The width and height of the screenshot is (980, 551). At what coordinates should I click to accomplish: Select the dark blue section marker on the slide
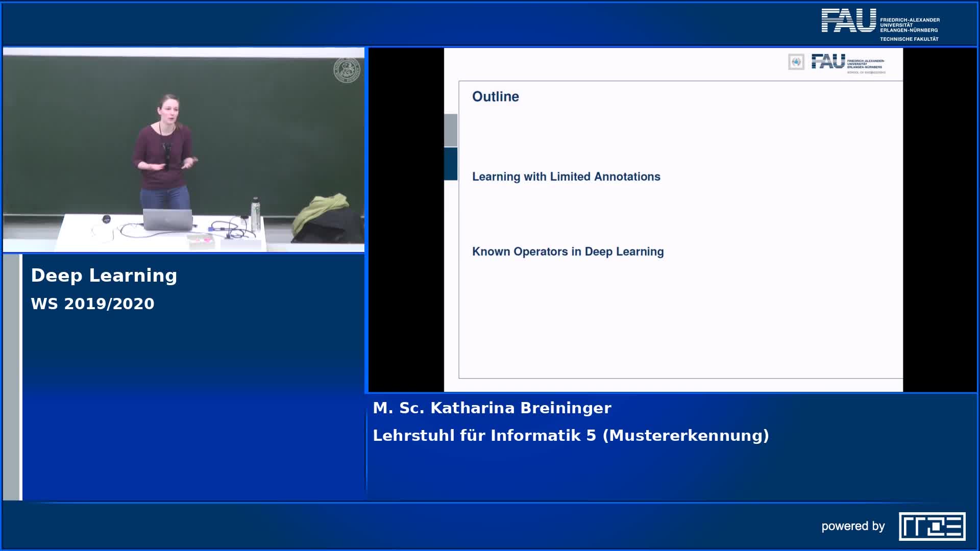[x=450, y=164]
